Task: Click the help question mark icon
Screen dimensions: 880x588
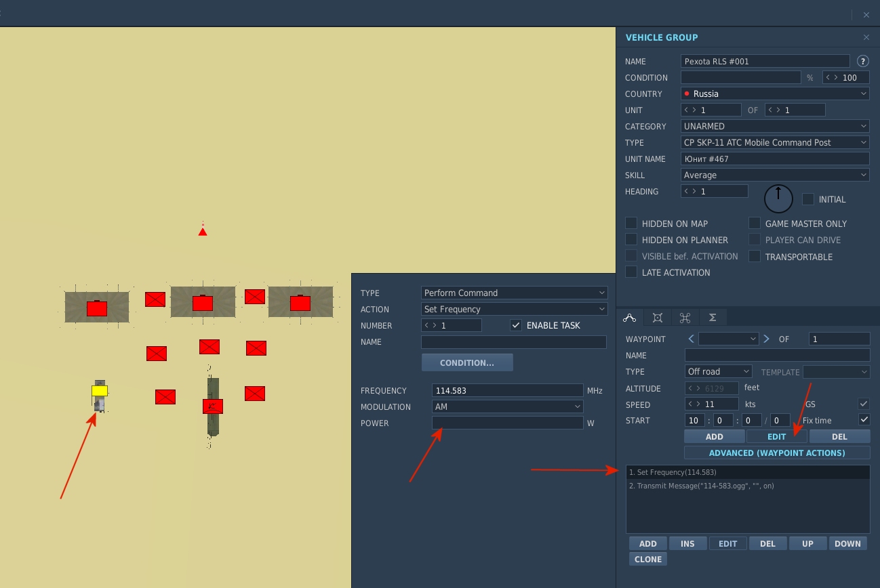Action: [x=862, y=61]
